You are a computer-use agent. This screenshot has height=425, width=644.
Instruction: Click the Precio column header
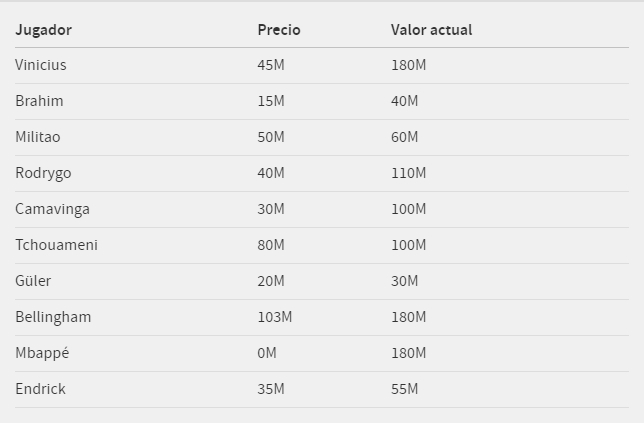279,30
